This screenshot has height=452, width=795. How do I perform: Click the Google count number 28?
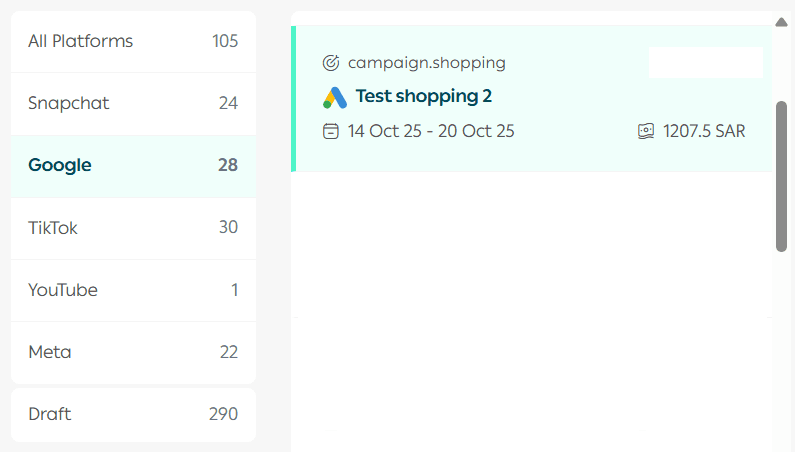228,165
